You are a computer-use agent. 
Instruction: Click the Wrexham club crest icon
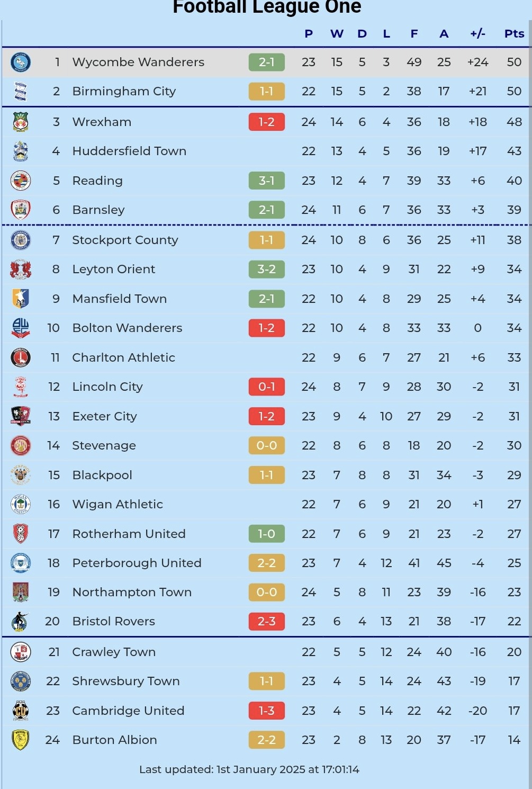(x=21, y=122)
